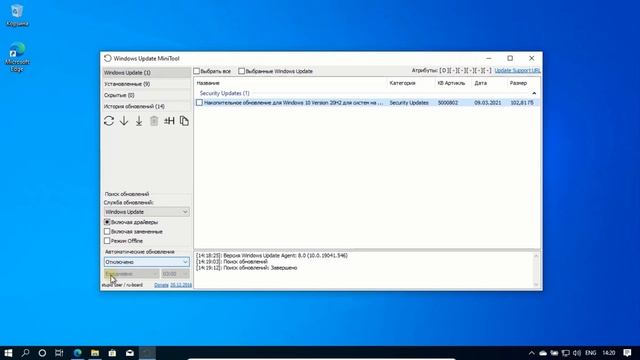Open the Microsoft Edge desktop shortcut
Image resolution: width=640 pixels, height=360 pixels.
tap(17, 56)
